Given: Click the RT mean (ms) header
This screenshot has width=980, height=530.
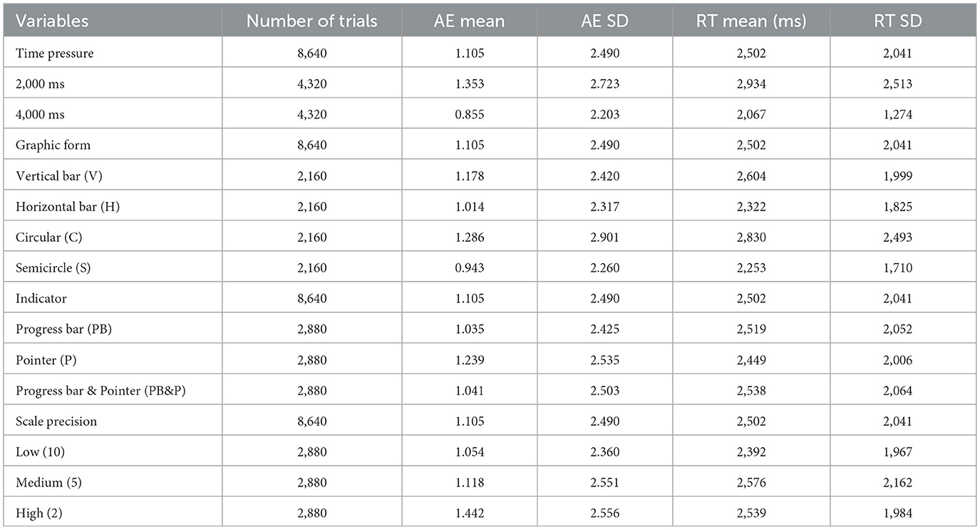Looking at the screenshot, I should click(x=751, y=21).
